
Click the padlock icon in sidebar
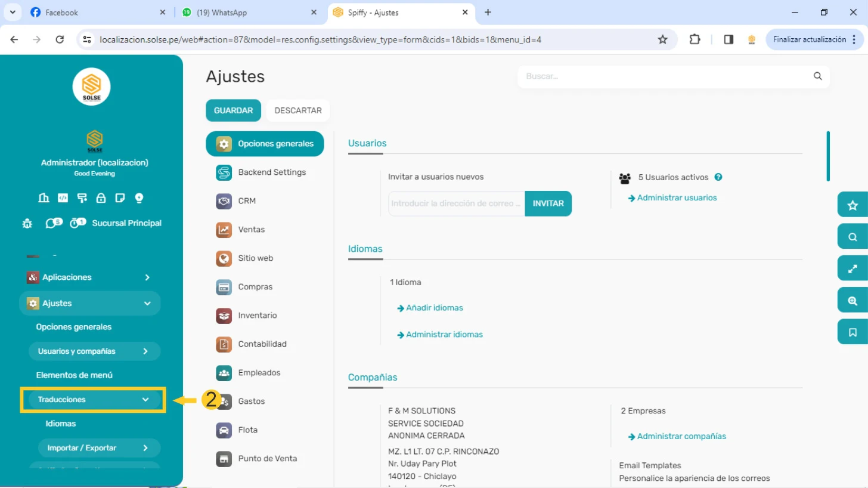tap(101, 198)
